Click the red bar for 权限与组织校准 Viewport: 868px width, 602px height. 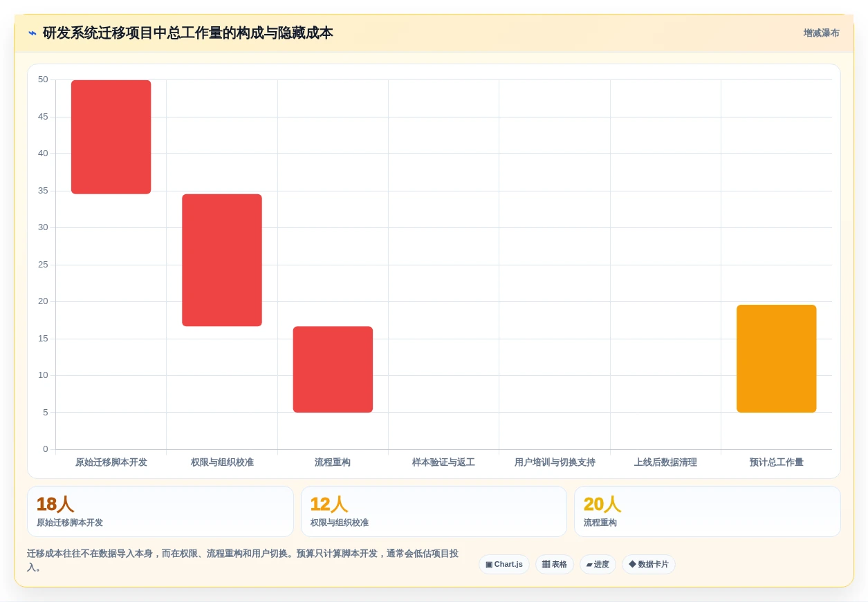pos(222,260)
